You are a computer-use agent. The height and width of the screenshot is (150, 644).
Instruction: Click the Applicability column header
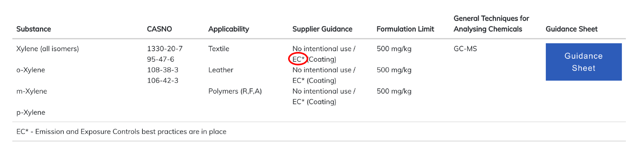229,29
